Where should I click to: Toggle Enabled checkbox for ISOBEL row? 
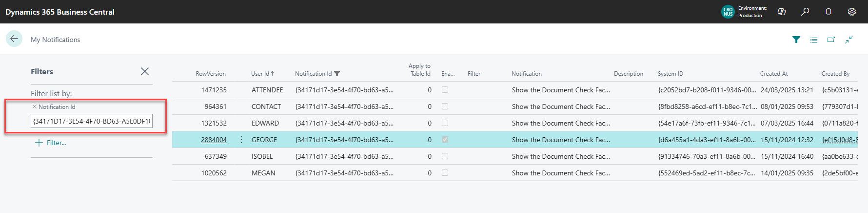[445, 156]
